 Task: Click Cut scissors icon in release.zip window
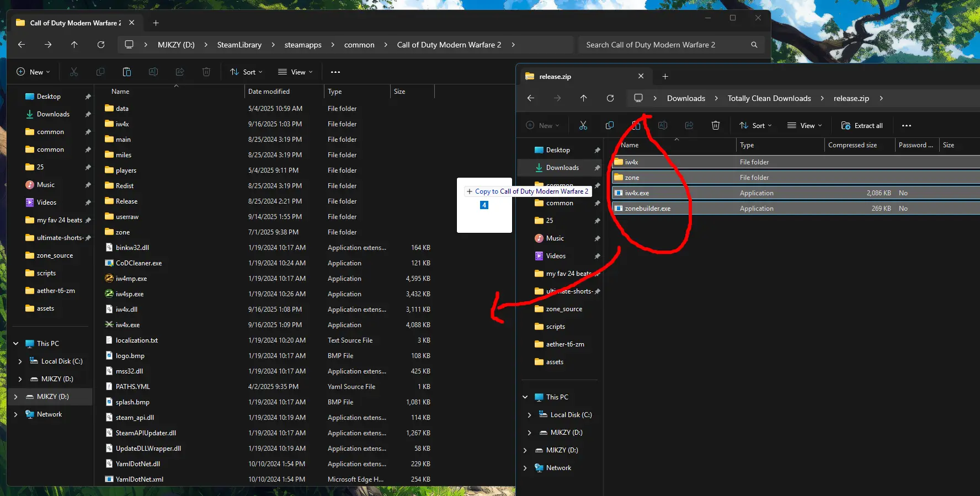coord(583,125)
